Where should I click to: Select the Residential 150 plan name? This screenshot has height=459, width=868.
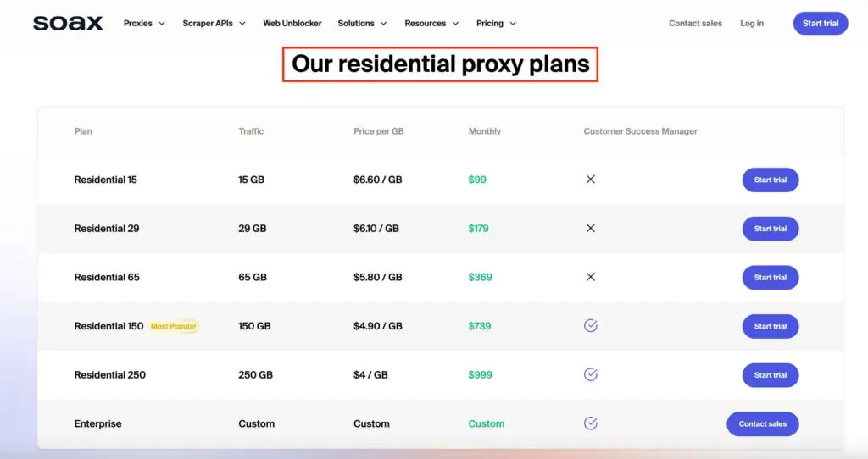tap(108, 326)
